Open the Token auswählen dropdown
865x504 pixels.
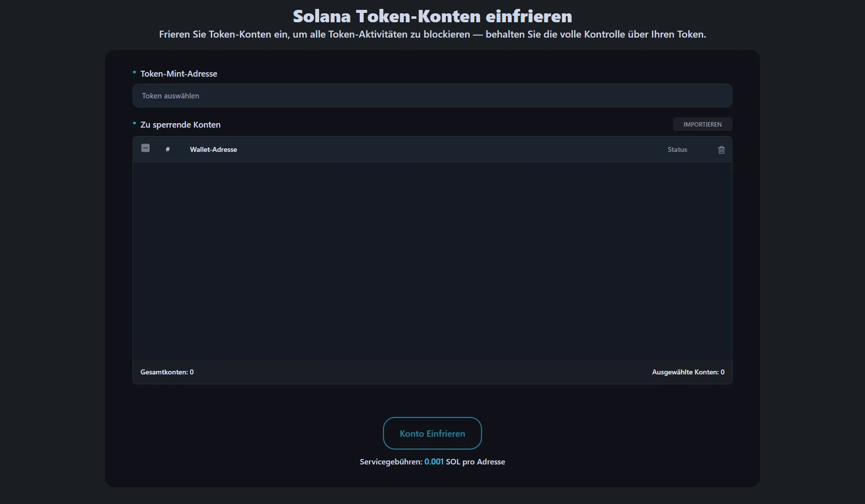click(x=432, y=95)
